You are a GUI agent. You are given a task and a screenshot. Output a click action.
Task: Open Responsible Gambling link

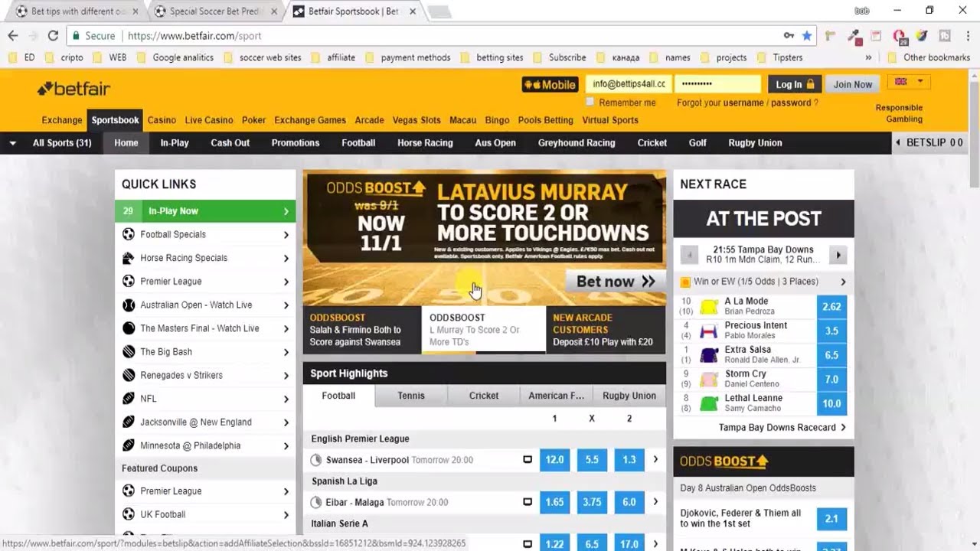pos(899,113)
